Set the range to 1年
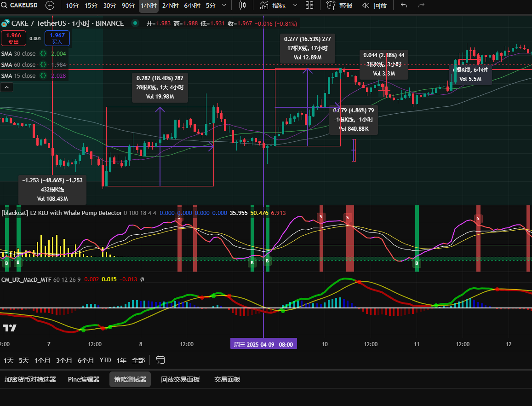Screen dimensions: 532x406 point(121,360)
